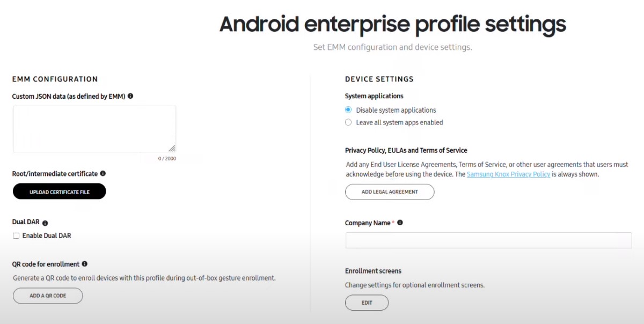
Task: Open the Samsung Knox Privacy Policy link
Action: coord(508,174)
